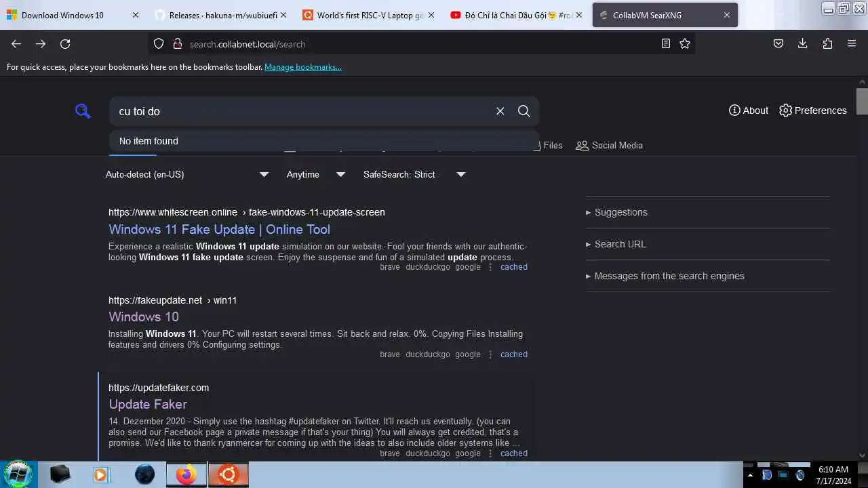Reload the current page
The width and height of the screenshot is (868, 488).
point(65,43)
